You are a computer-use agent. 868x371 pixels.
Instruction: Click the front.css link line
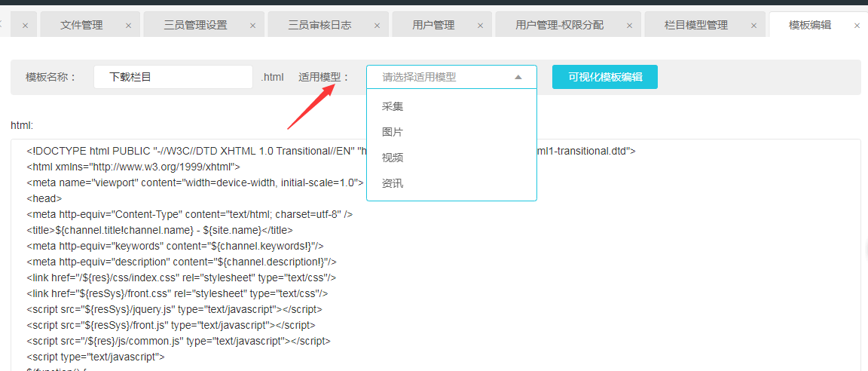(x=177, y=293)
